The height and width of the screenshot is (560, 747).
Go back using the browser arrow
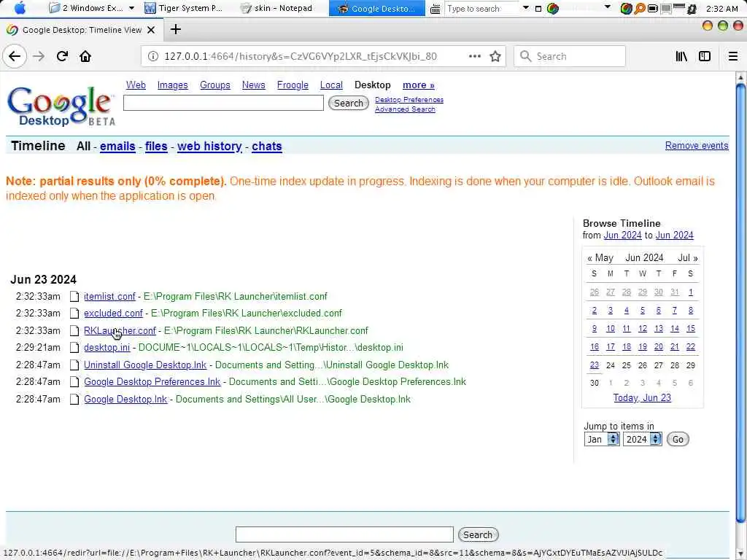coord(15,56)
